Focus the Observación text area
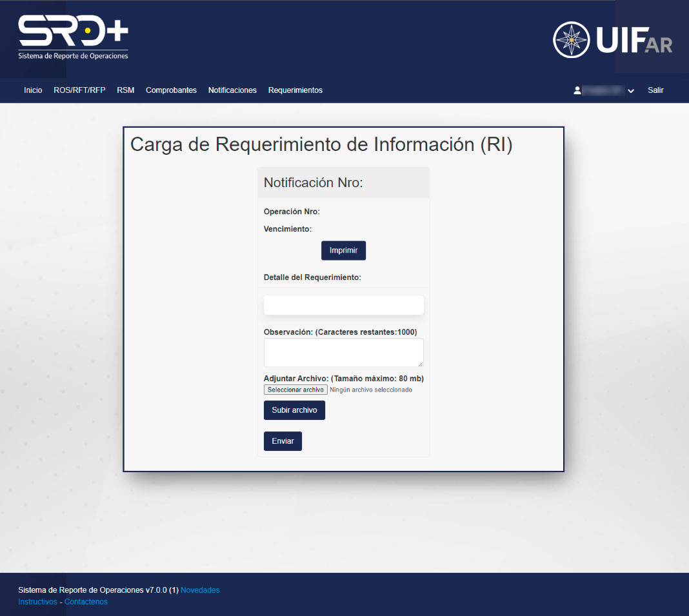This screenshot has height=616, width=689. click(343, 353)
